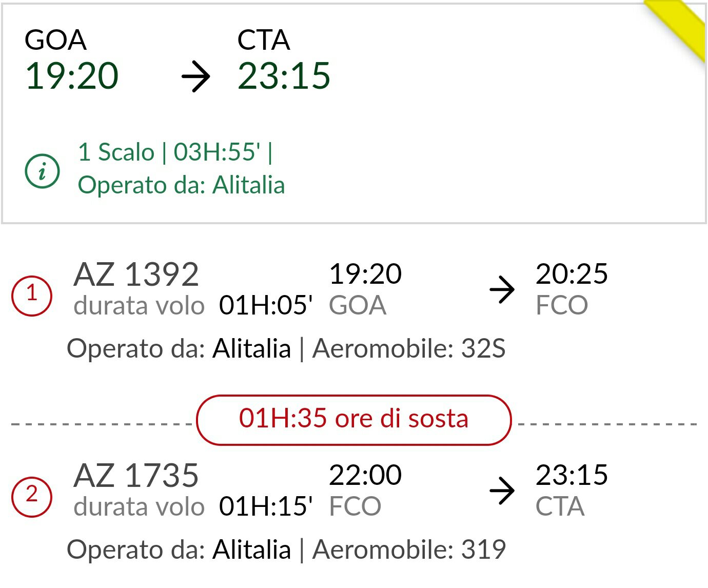Click the green info icon
Screen dimensions: 708x588
tap(42, 171)
